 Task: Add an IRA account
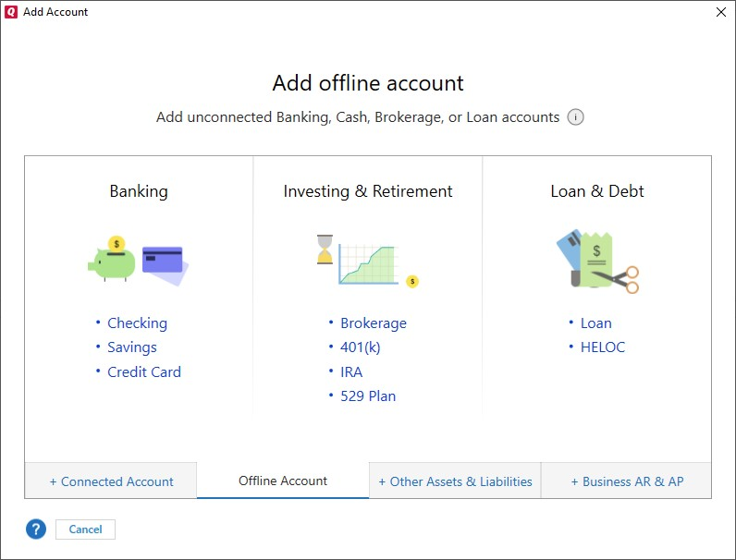351,372
